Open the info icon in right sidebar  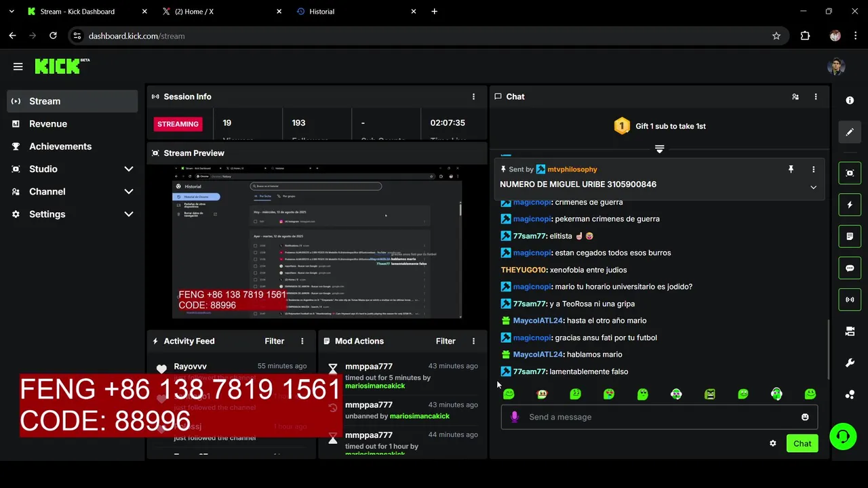(x=850, y=100)
